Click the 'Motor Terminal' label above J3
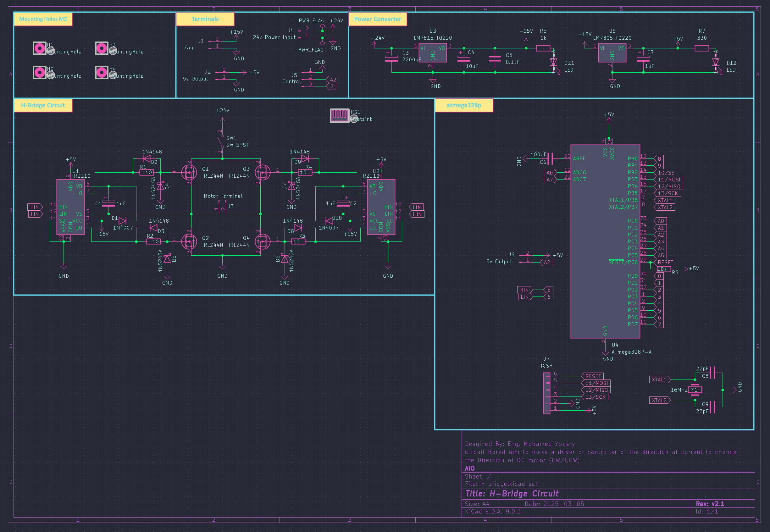 click(223, 196)
